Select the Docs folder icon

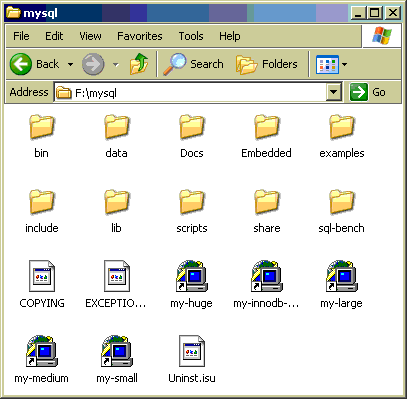pos(192,127)
